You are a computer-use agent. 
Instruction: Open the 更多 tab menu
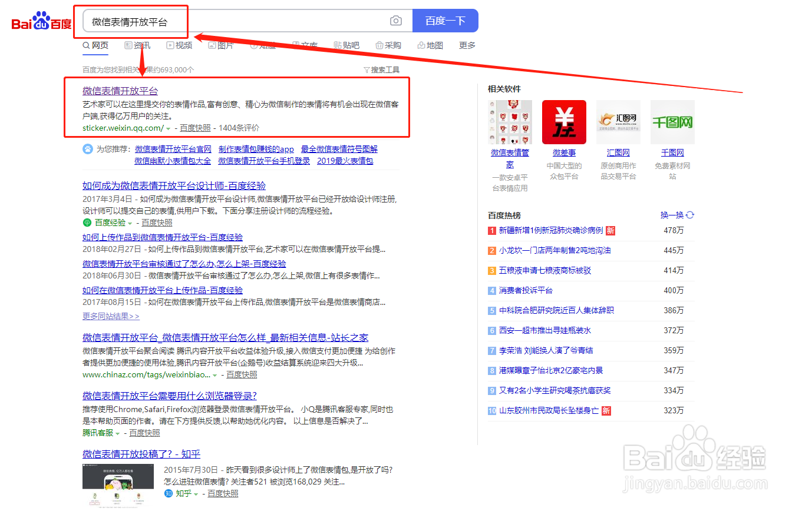pos(467,45)
